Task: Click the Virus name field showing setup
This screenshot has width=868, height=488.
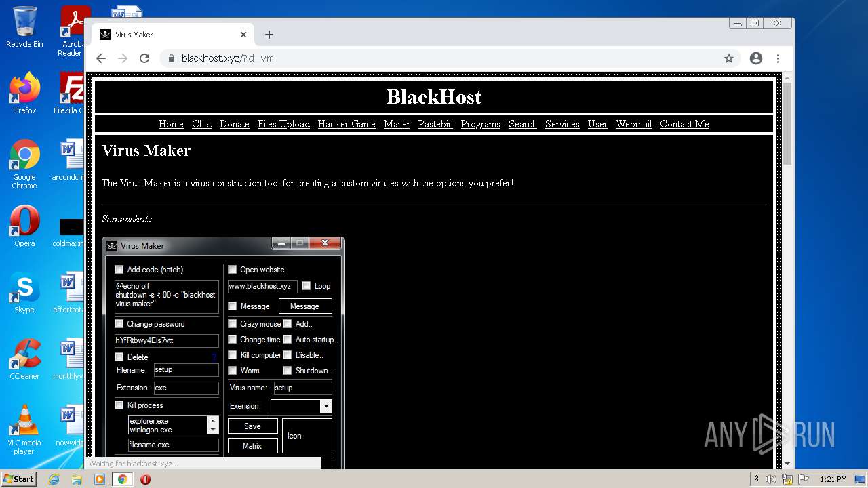Action: click(302, 388)
